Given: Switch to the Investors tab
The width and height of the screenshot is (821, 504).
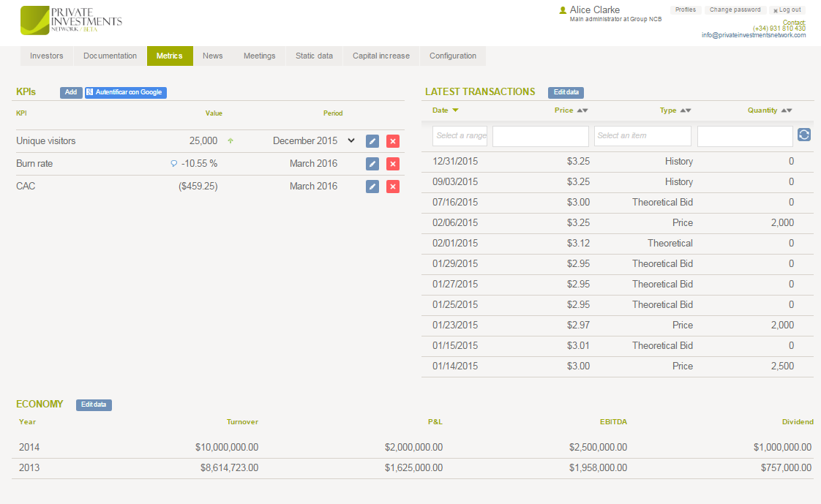Looking at the screenshot, I should point(46,56).
